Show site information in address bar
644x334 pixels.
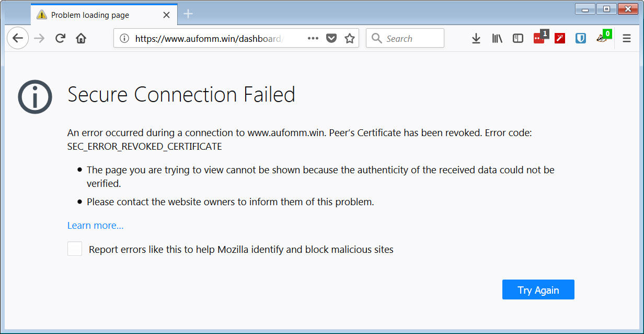124,38
